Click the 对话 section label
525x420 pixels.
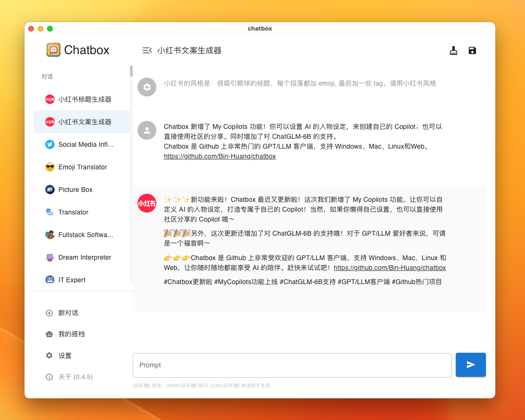click(47, 77)
